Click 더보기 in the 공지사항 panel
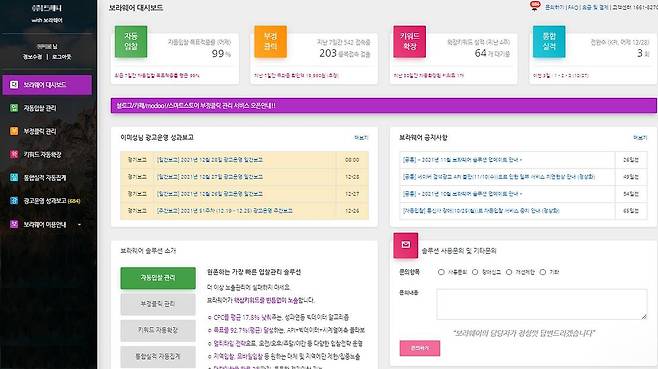 point(640,138)
